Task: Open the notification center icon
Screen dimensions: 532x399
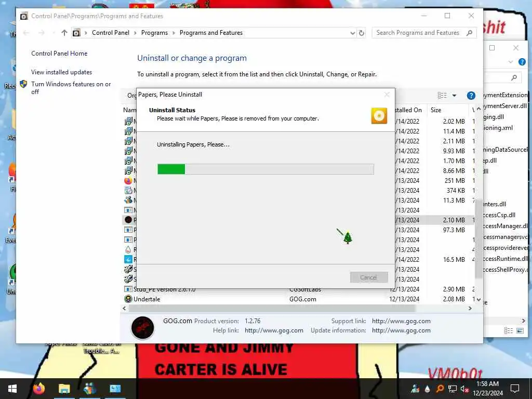Action: (x=515, y=389)
